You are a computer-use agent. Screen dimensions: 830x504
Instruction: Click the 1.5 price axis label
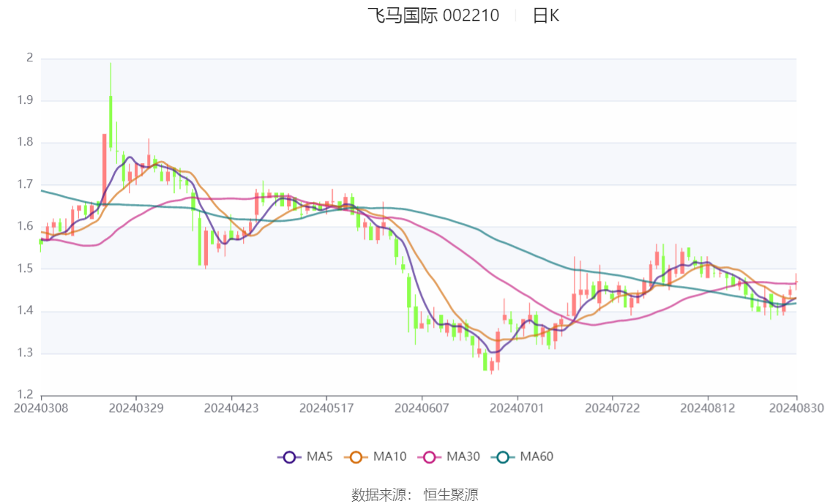25,268
